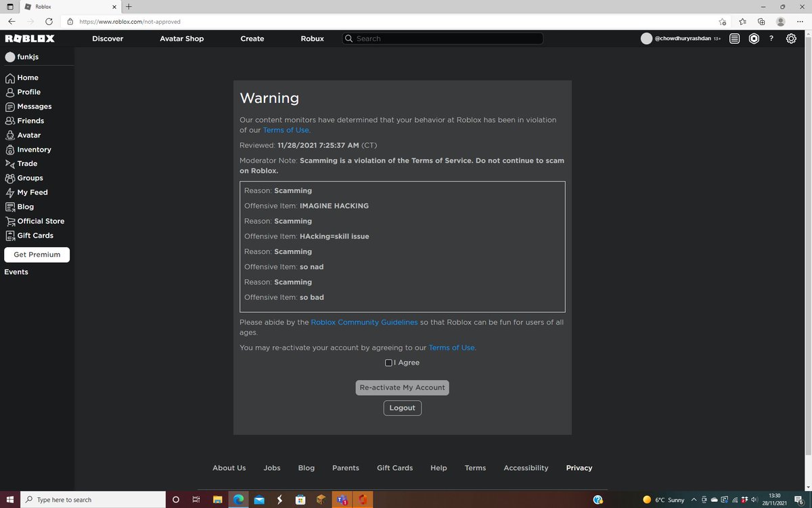Open the Gift Cards footer link
Screen dimensions: 812x508
click(x=394, y=468)
